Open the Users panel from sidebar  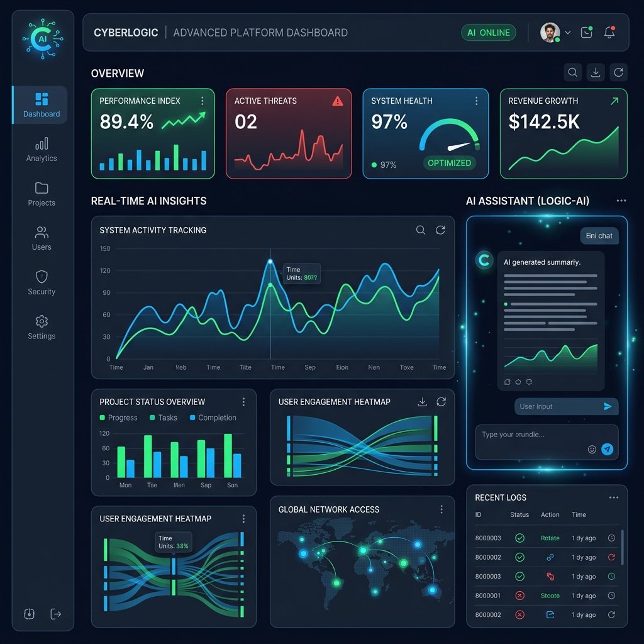coord(41,239)
